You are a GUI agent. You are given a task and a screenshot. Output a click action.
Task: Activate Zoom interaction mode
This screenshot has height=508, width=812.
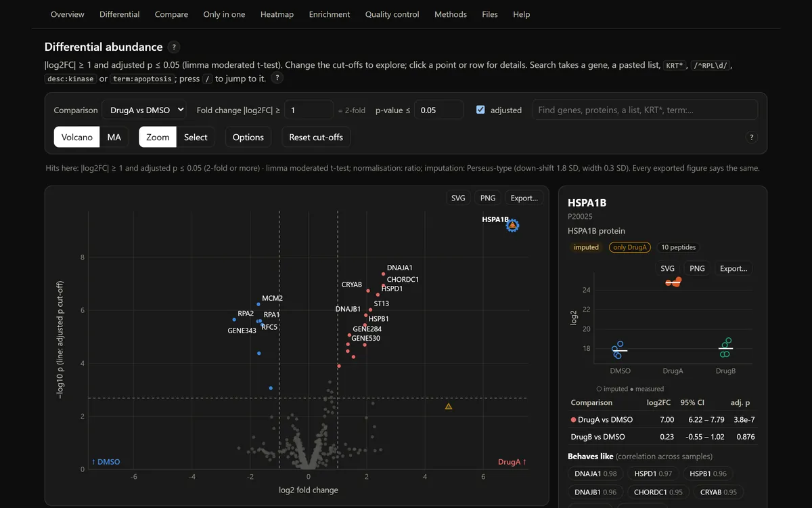point(158,137)
